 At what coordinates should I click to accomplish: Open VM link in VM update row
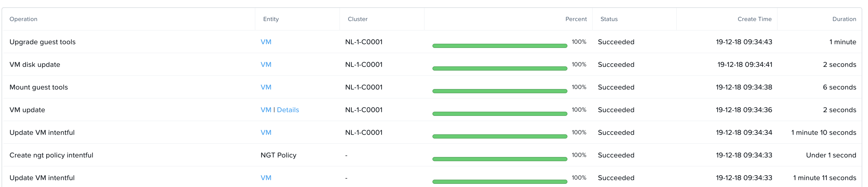coord(266,110)
